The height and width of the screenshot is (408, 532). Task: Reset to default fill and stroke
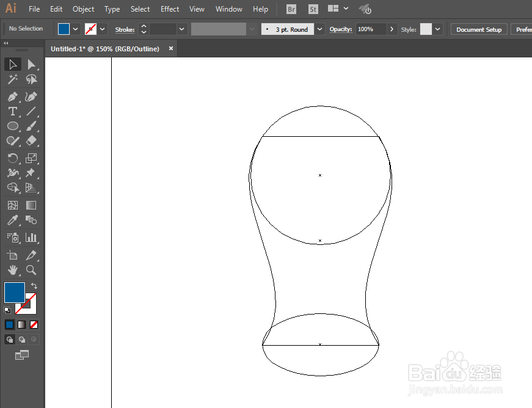(7, 310)
